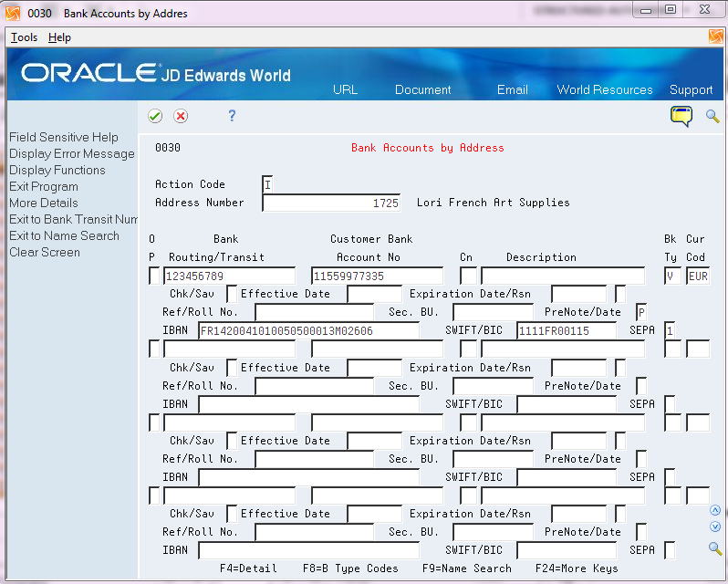Open the Email header tab
The height and width of the screenshot is (584, 728).
click(x=512, y=89)
